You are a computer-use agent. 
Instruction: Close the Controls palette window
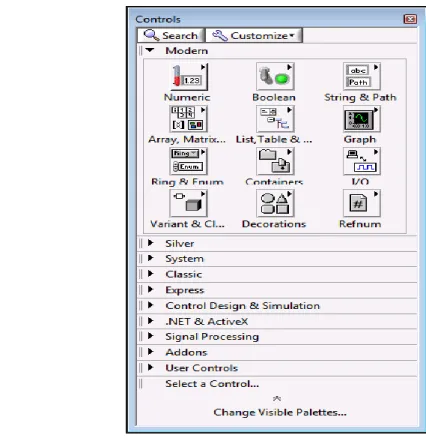[410, 19]
